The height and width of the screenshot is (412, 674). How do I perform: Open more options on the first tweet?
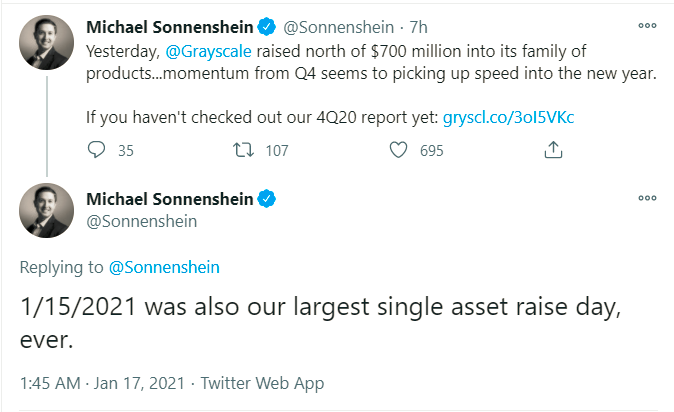click(647, 24)
